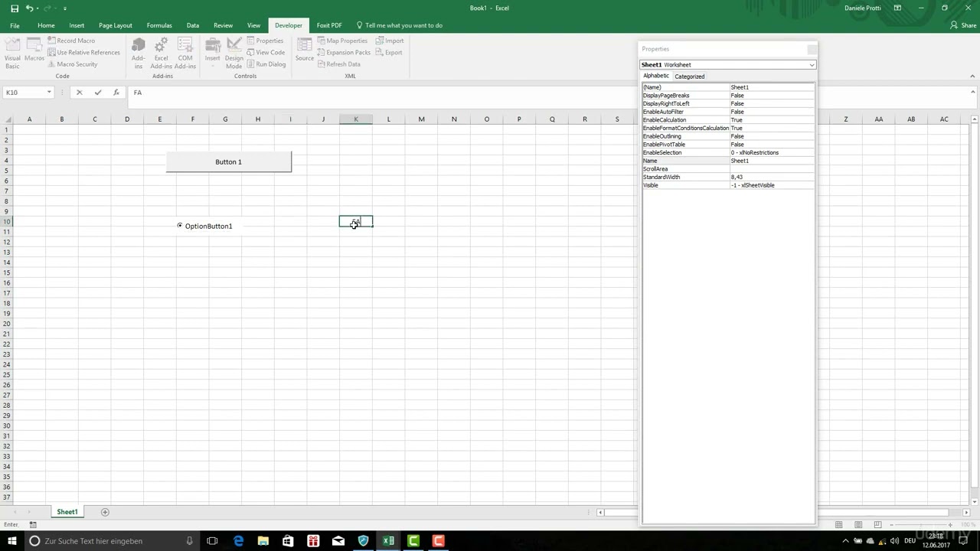The image size is (980, 551).
Task: Open the Visual Basic editor
Action: (x=12, y=51)
